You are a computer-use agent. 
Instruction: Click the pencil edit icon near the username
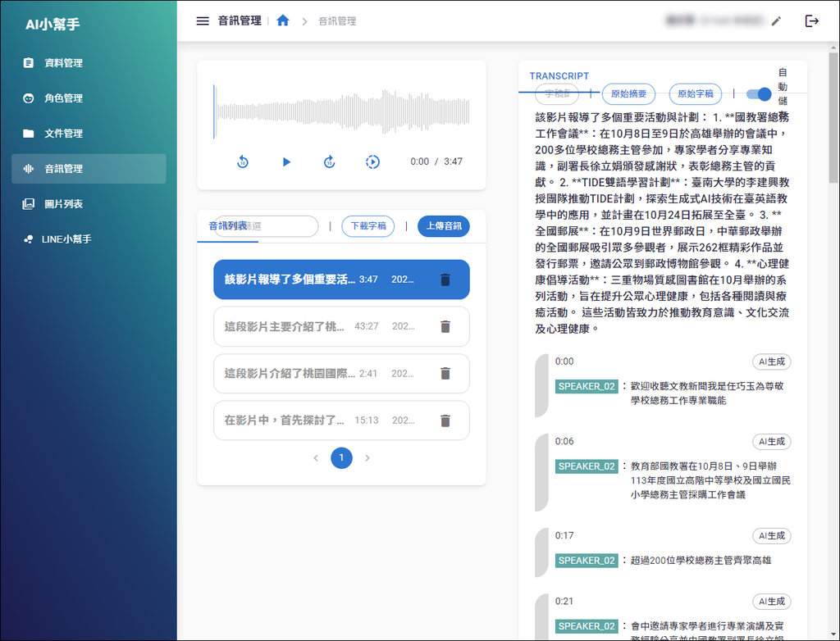tap(776, 21)
